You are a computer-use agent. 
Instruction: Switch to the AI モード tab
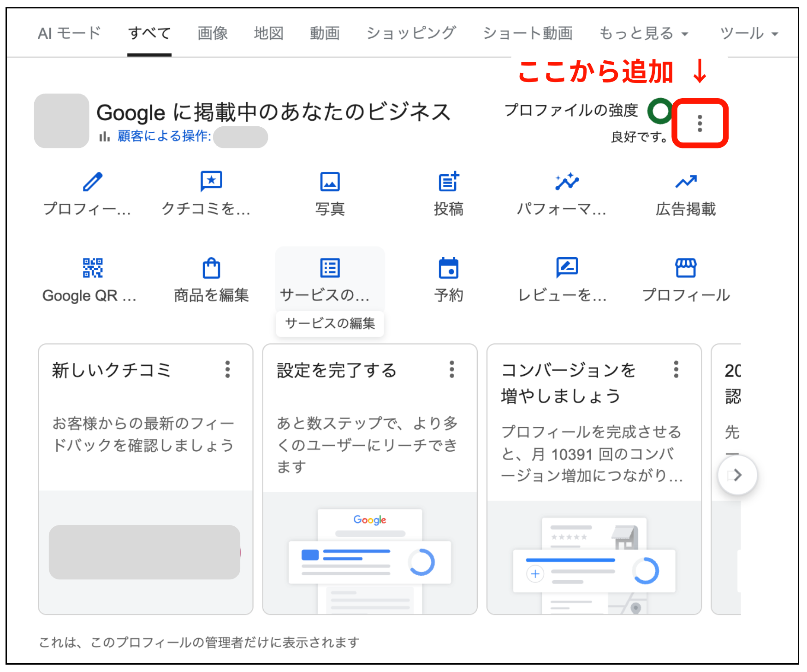69,33
